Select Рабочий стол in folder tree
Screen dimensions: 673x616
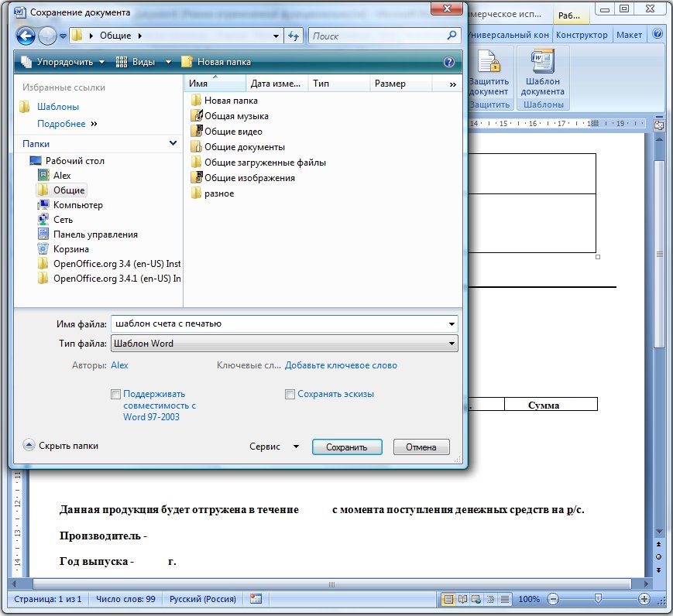67,161
